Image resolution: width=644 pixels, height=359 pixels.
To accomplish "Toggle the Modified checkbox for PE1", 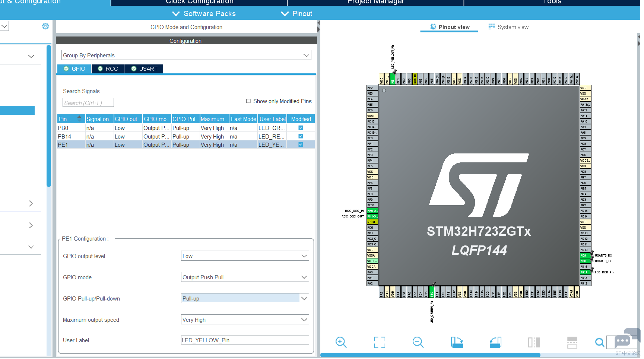I will [x=301, y=144].
